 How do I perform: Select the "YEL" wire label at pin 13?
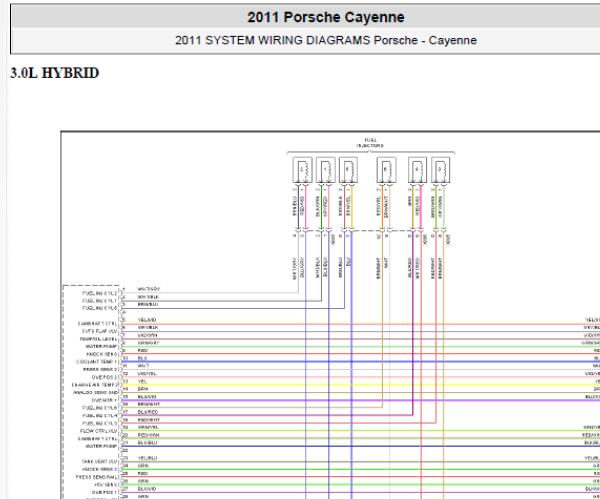[142, 382]
